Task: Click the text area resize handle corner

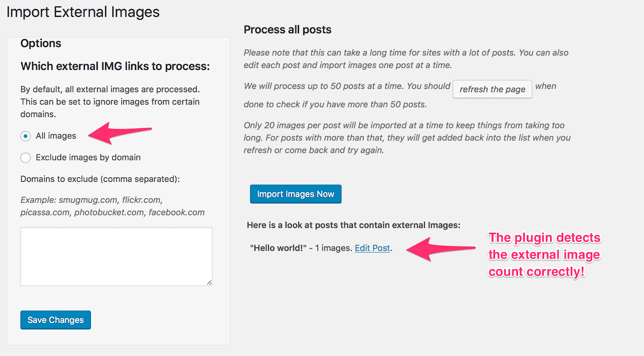Action: coord(209,282)
